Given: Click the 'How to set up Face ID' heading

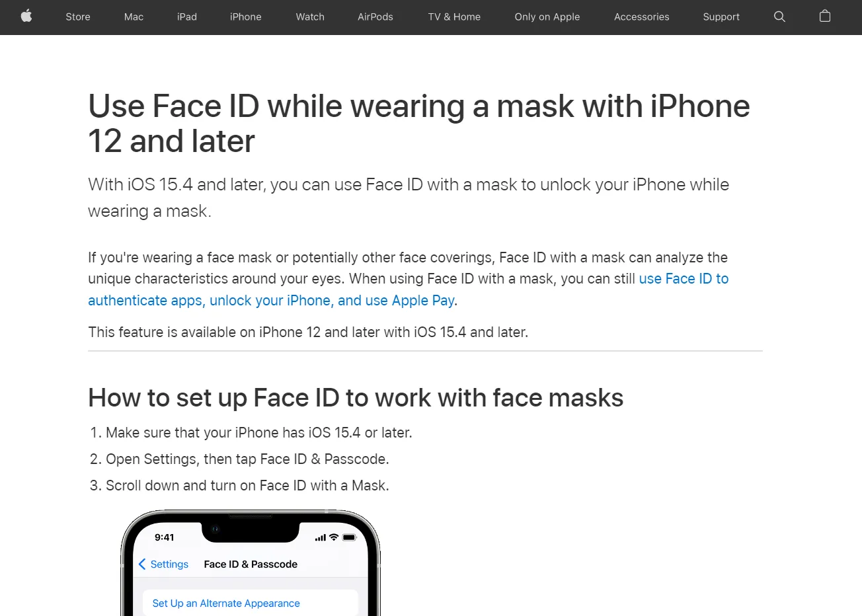Looking at the screenshot, I should (356, 398).
